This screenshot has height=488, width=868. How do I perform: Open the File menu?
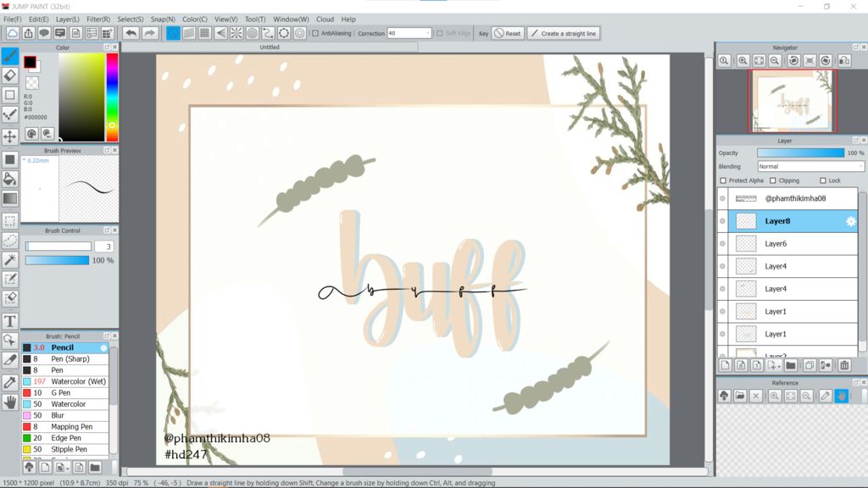pos(12,19)
